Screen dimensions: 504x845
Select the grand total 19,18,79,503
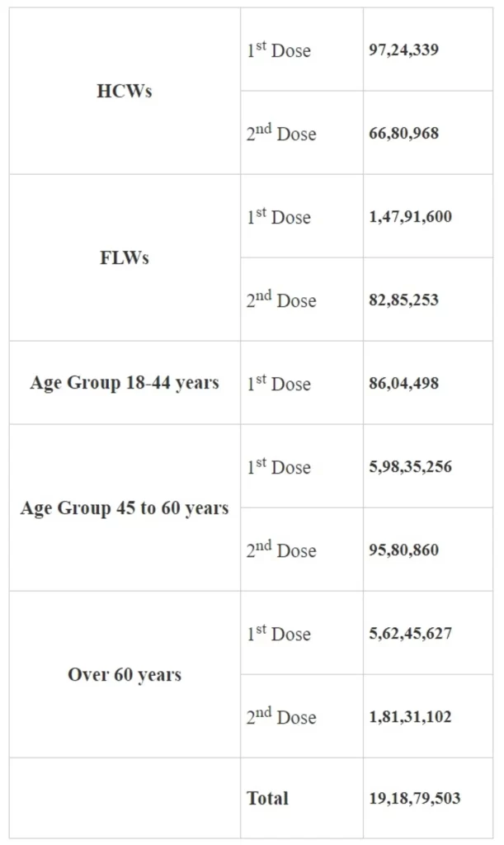[414, 799]
